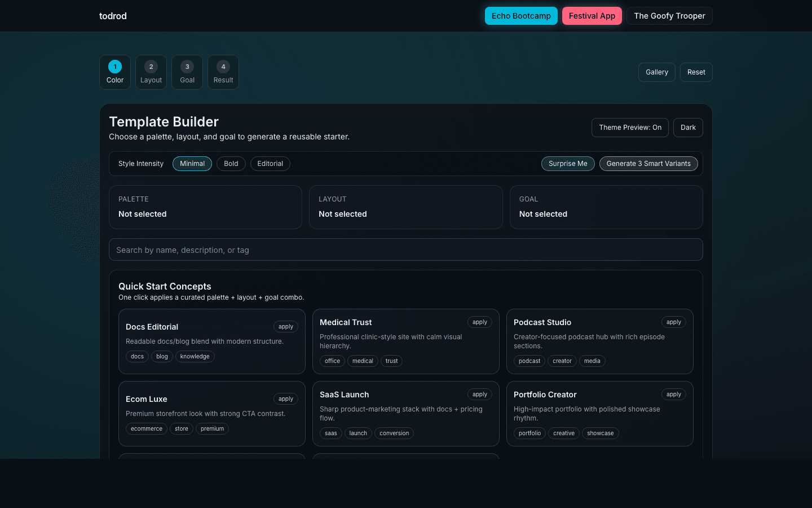Image resolution: width=812 pixels, height=508 pixels.
Task: Click the Docs Editorial card title
Action: tap(152, 327)
